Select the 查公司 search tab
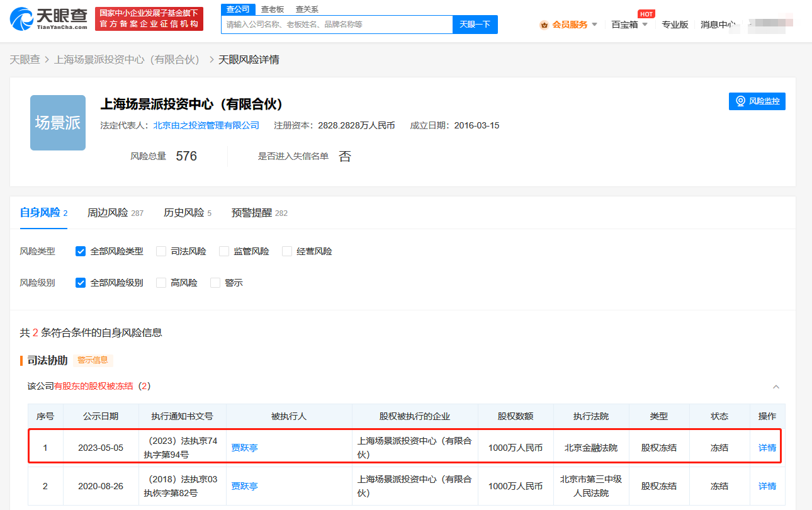 pos(238,9)
